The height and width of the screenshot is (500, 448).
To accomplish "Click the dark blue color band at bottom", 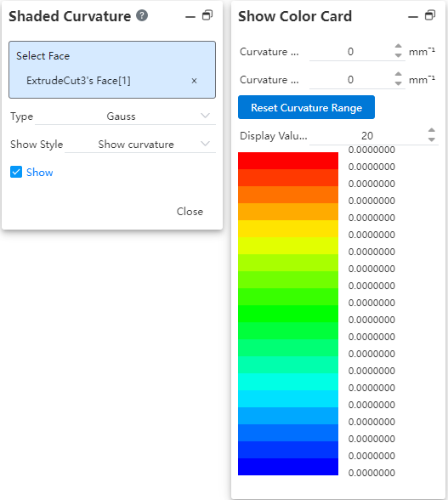I will coord(288,467).
